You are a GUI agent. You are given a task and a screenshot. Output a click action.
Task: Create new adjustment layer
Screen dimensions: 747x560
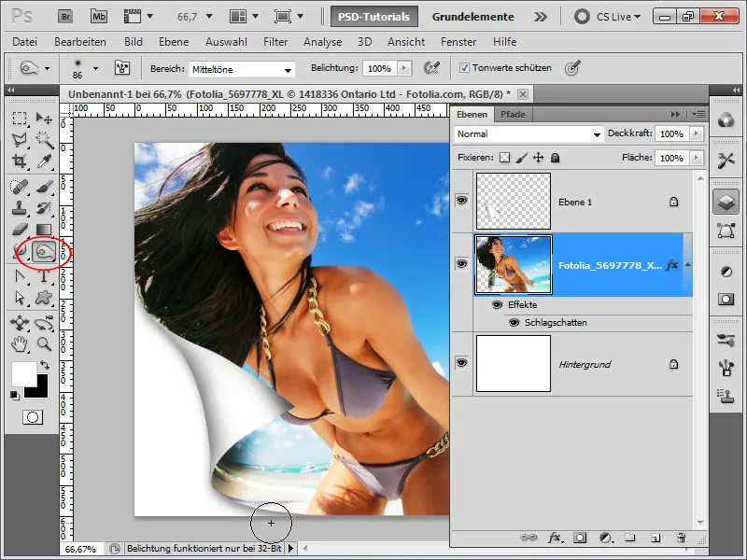(x=605, y=538)
